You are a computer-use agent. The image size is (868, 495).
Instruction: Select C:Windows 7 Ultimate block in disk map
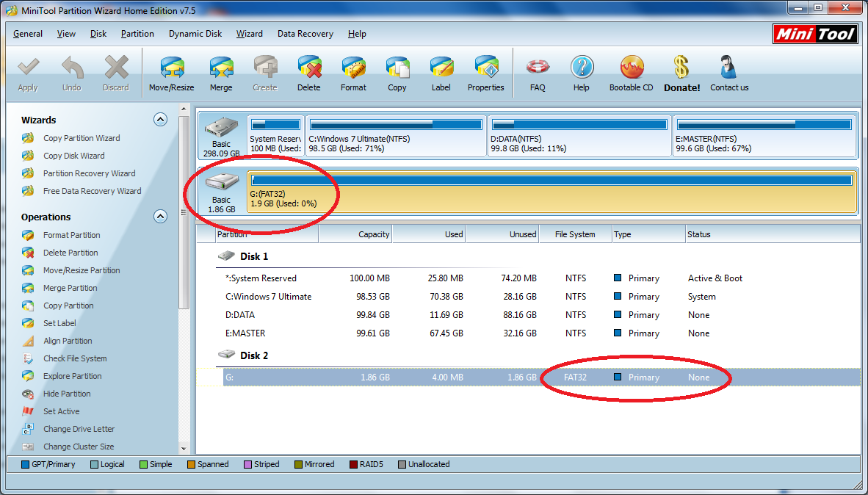pos(396,136)
